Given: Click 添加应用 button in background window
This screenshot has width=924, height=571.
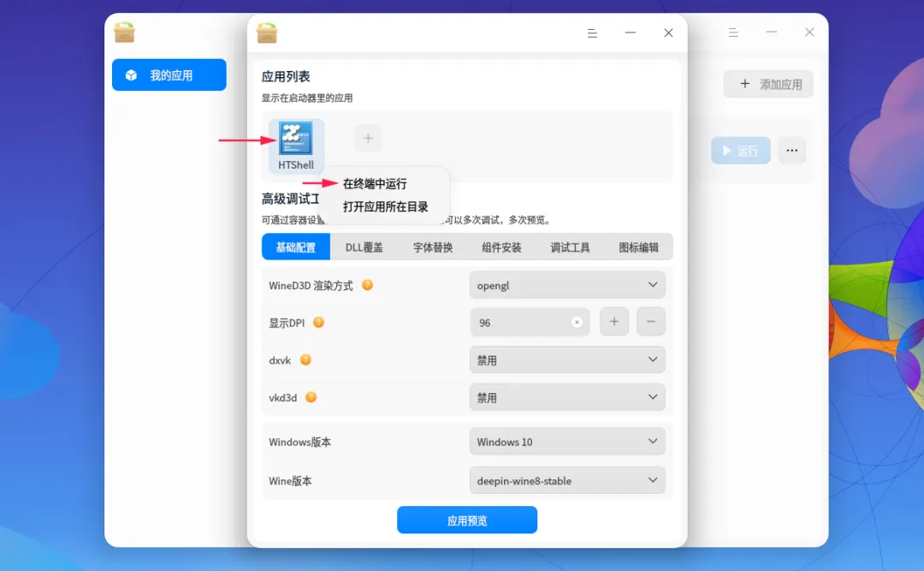Looking at the screenshot, I should 768,84.
